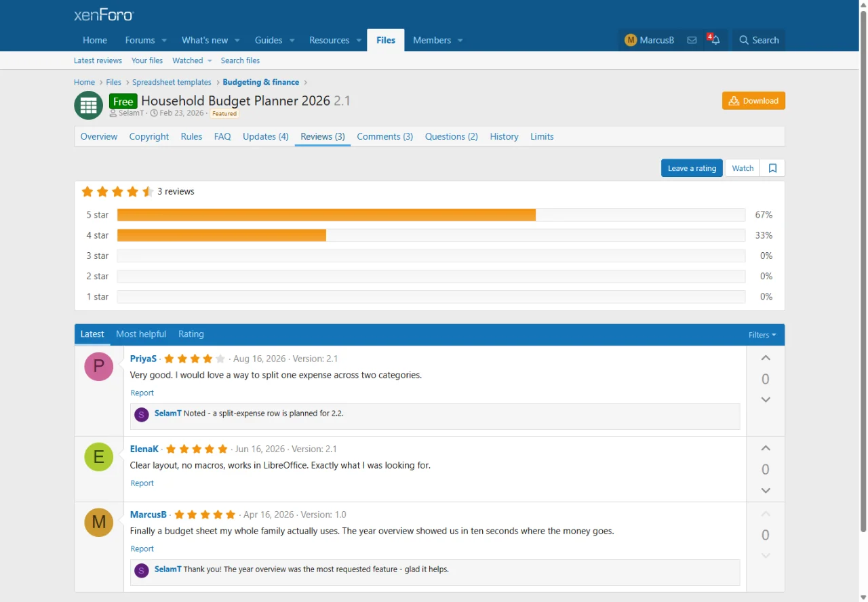The image size is (868, 602).
Task: Filter by the 4 star rating bar
Action: (431, 235)
